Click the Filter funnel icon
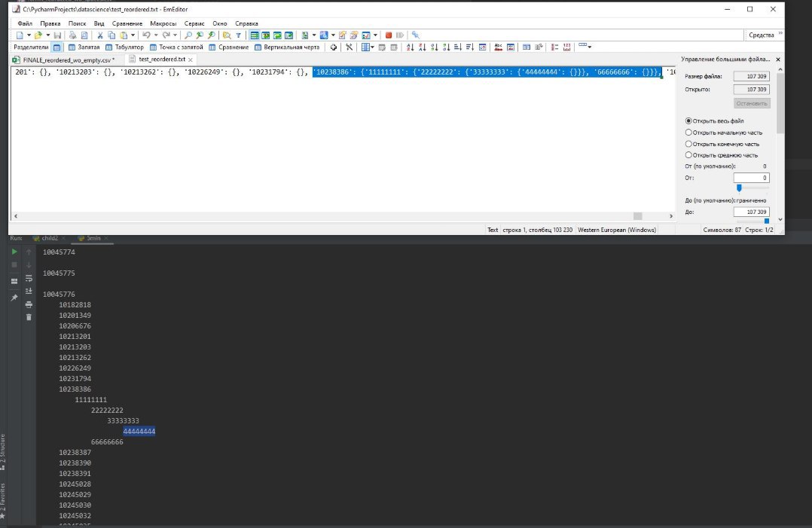Image resolution: width=812 pixels, height=528 pixels. pyautogui.click(x=238, y=35)
